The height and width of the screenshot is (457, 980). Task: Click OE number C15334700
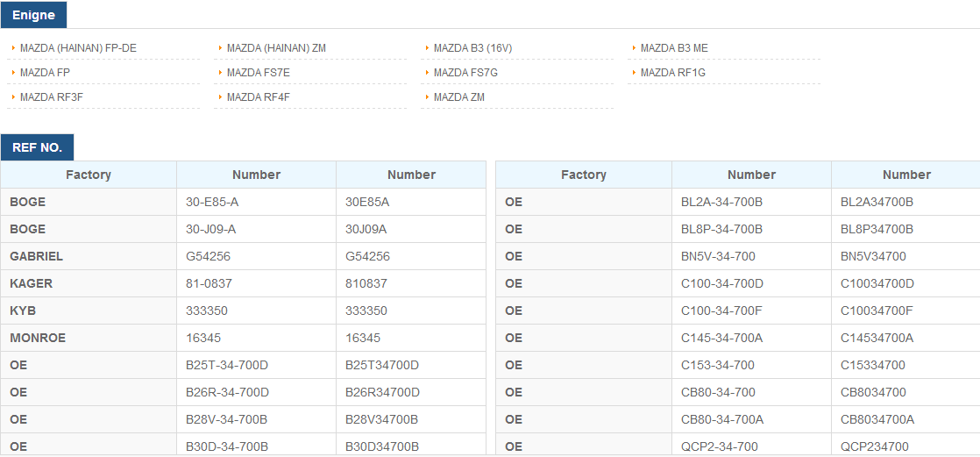(x=873, y=365)
